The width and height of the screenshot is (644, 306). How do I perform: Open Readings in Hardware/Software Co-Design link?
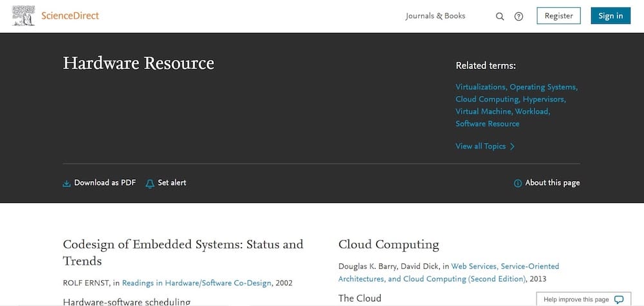click(196, 283)
